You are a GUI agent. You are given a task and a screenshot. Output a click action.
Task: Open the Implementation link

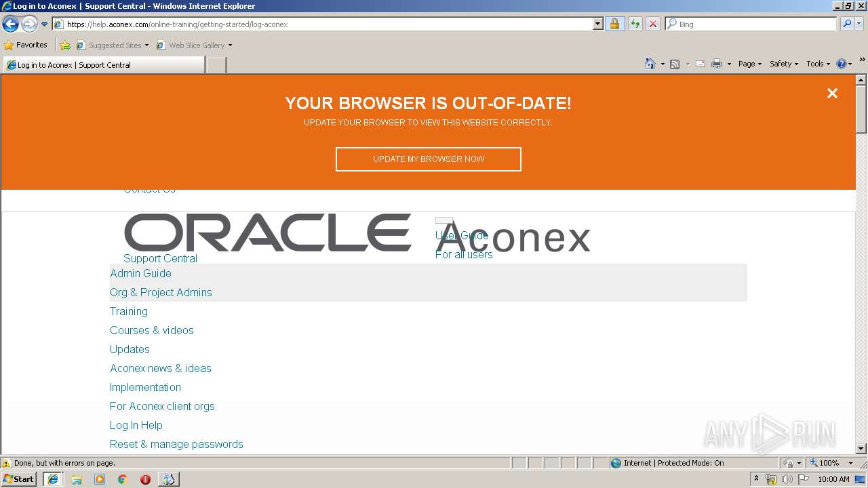pyautogui.click(x=145, y=387)
